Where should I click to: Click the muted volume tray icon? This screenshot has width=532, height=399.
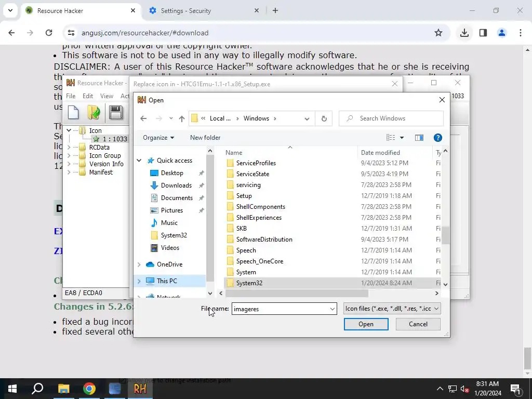[464, 389]
